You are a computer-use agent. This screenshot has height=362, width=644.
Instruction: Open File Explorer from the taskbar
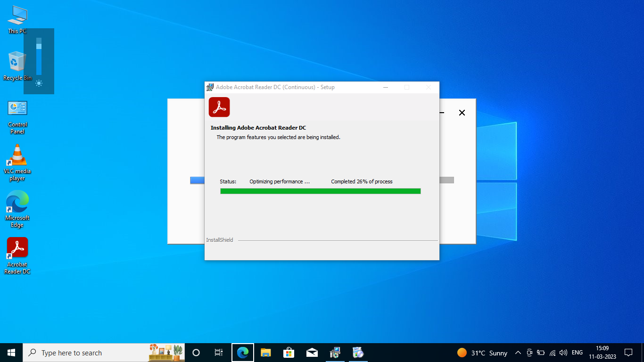[266, 353]
